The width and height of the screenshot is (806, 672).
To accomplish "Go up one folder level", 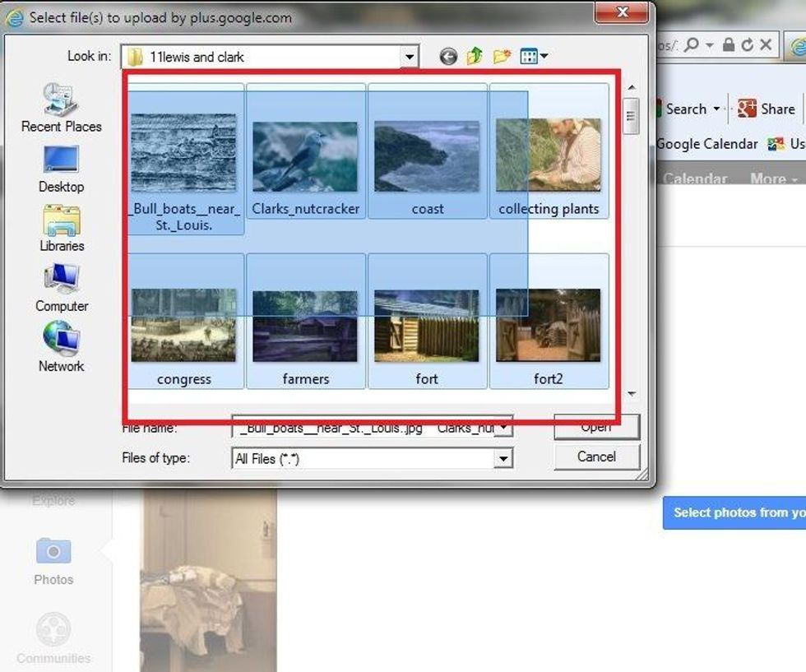I will [475, 57].
